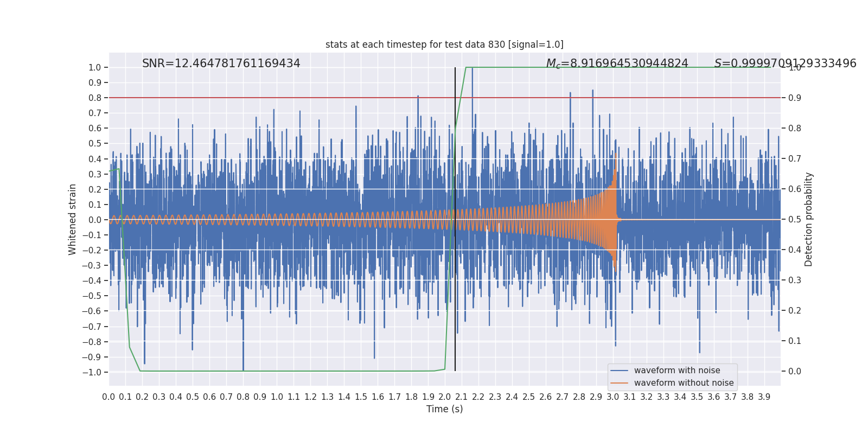Click the 0.1 tick on the Detection probability axis

(x=795, y=341)
